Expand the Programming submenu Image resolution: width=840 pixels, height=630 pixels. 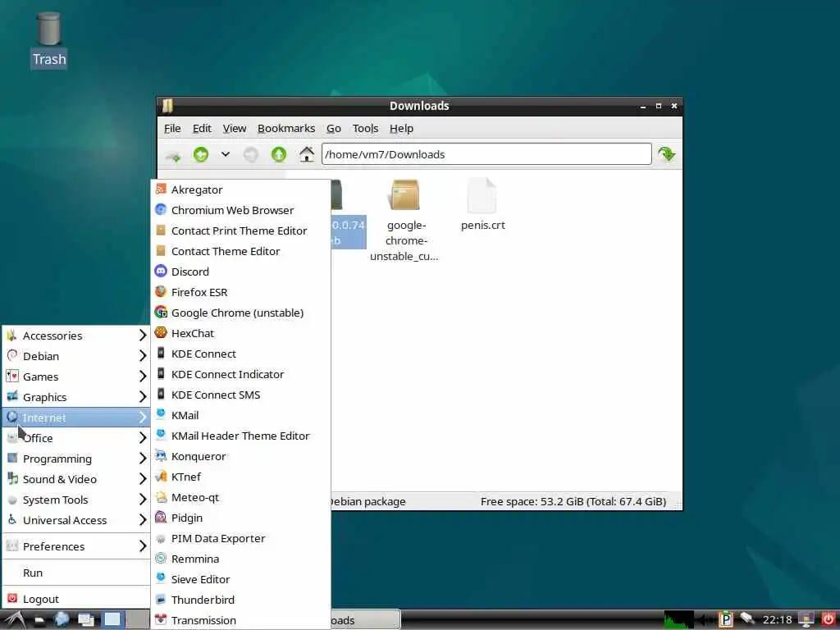(x=76, y=459)
